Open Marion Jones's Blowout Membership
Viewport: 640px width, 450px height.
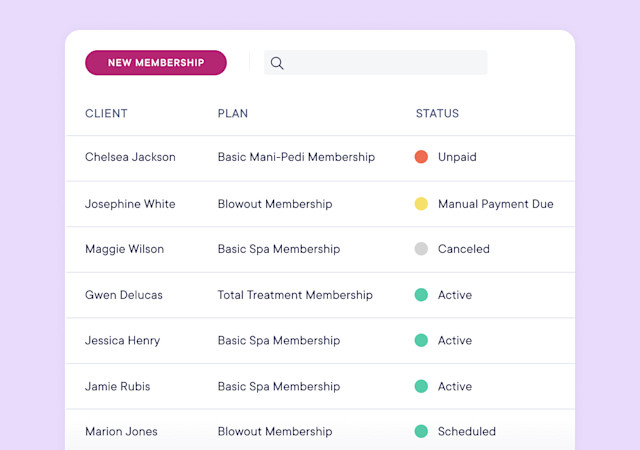point(275,431)
